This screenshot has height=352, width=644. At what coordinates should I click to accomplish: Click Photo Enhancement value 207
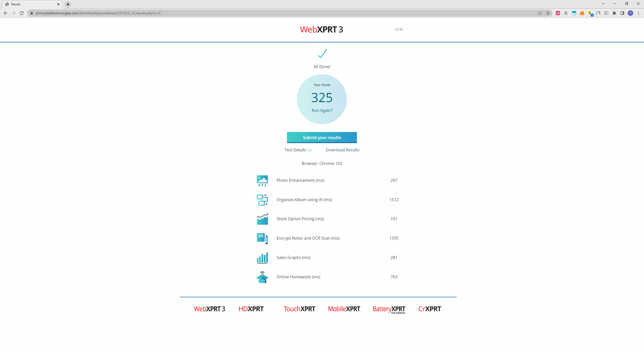394,180
